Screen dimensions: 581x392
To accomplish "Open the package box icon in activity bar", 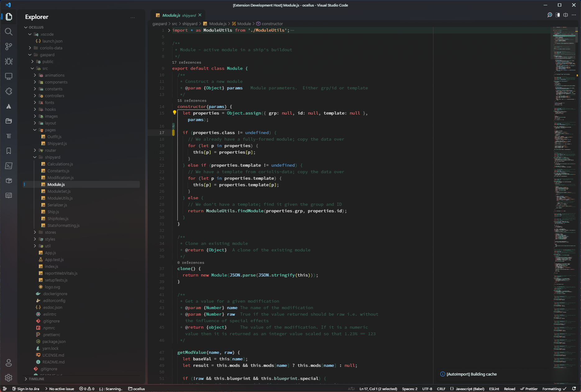I will point(9,181).
